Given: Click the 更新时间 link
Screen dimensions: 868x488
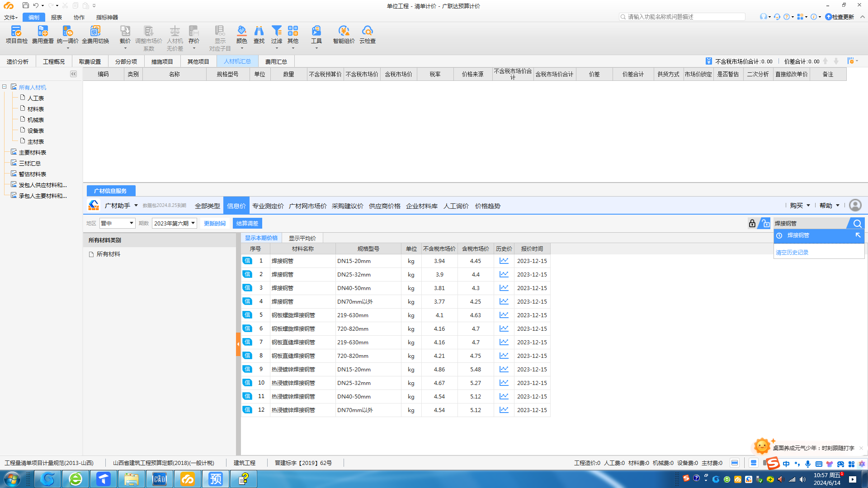Looking at the screenshot, I should click(x=215, y=223).
